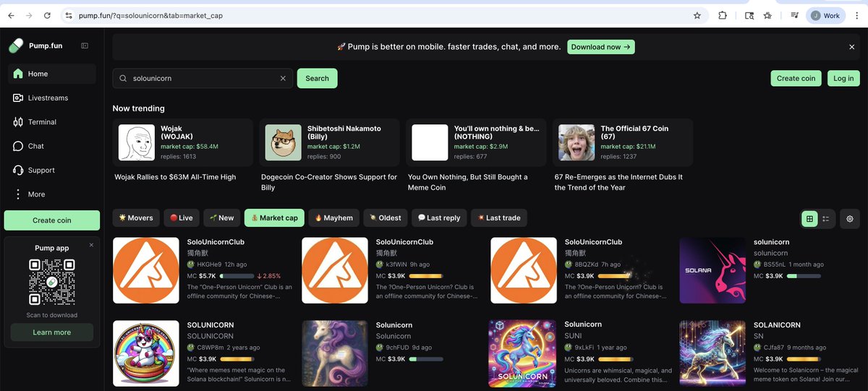868x391 pixels.
Task: Open solunicorn Solana unicorn image
Action: pos(712,271)
